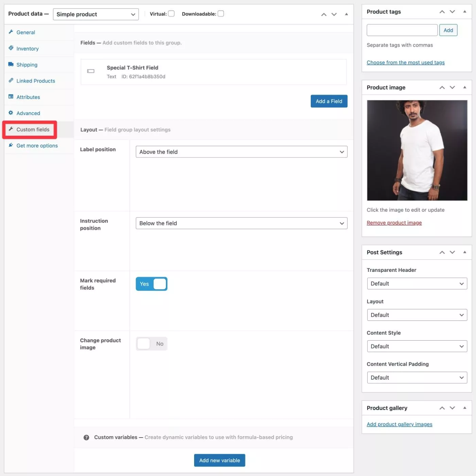Viewport: 476px width, 476px height.
Task: Open the Instruction position dropdown
Action: pyautogui.click(x=241, y=223)
